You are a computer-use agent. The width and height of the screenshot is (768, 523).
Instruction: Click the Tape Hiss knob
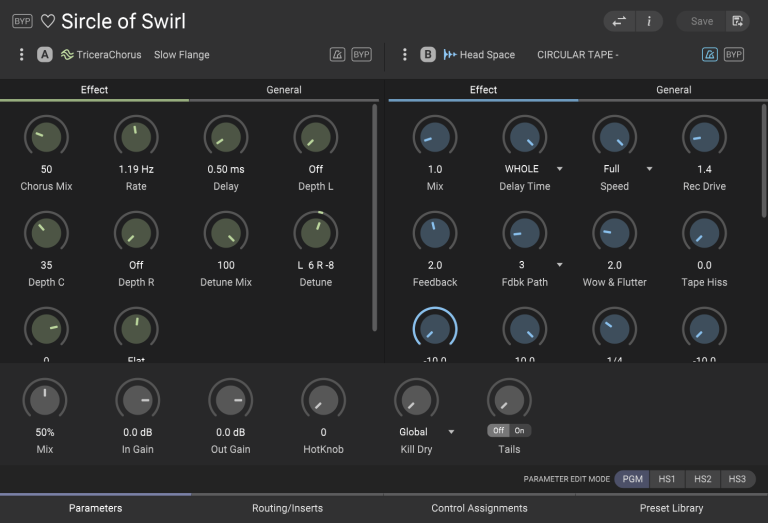(704, 233)
